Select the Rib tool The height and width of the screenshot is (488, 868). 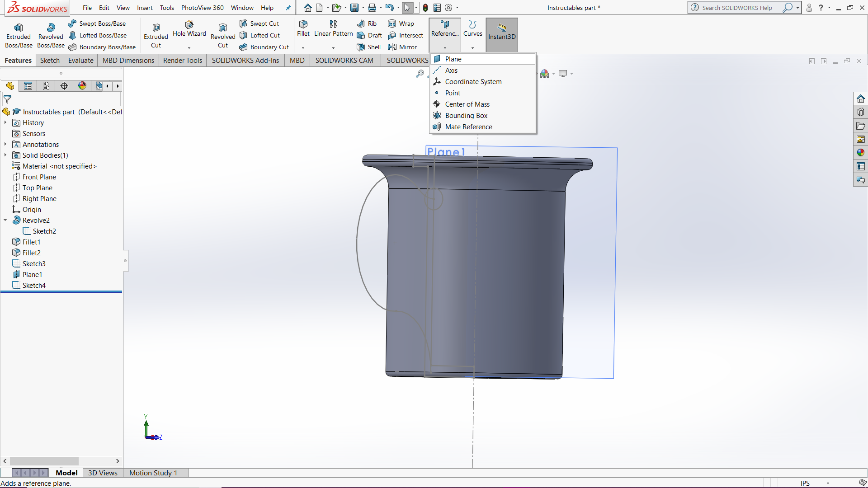coord(367,23)
